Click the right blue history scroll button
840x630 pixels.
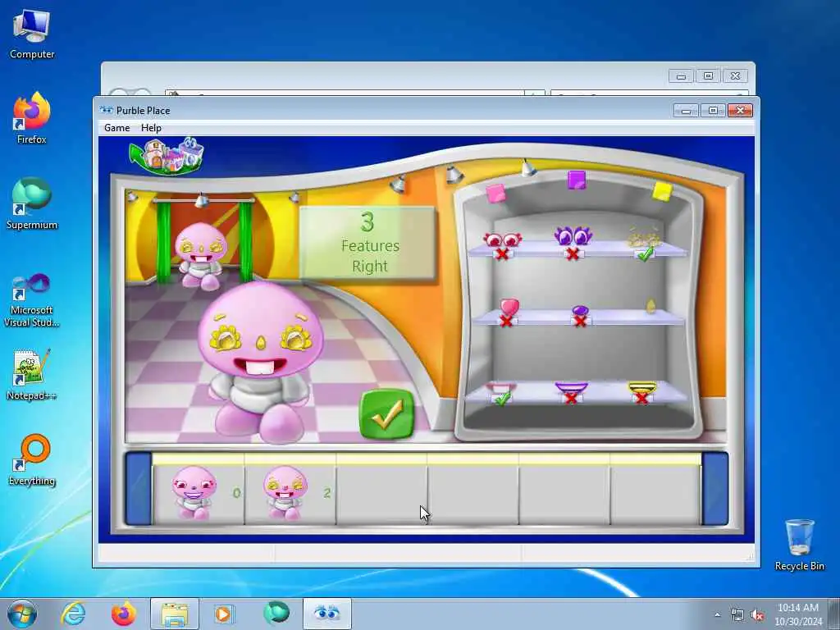click(x=714, y=489)
